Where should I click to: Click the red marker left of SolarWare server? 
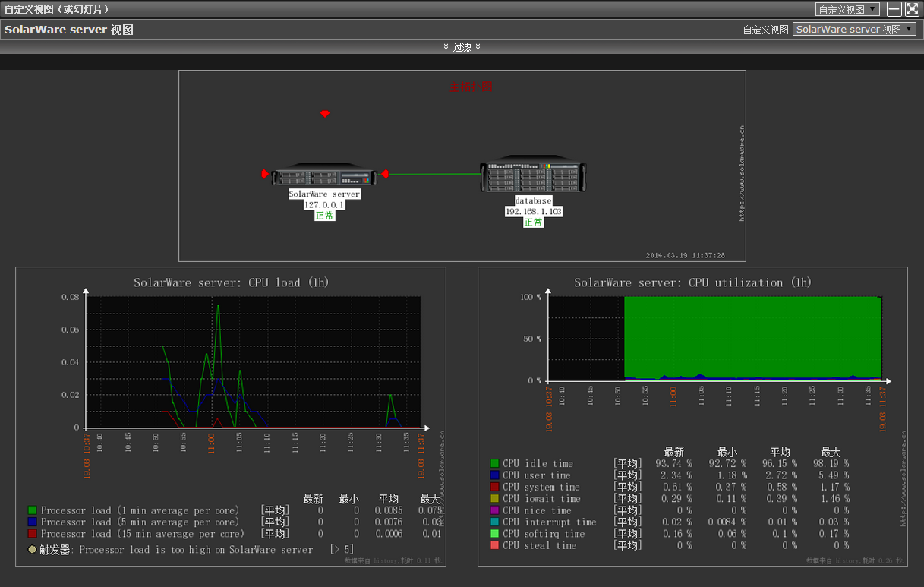(x=265, y=175)
